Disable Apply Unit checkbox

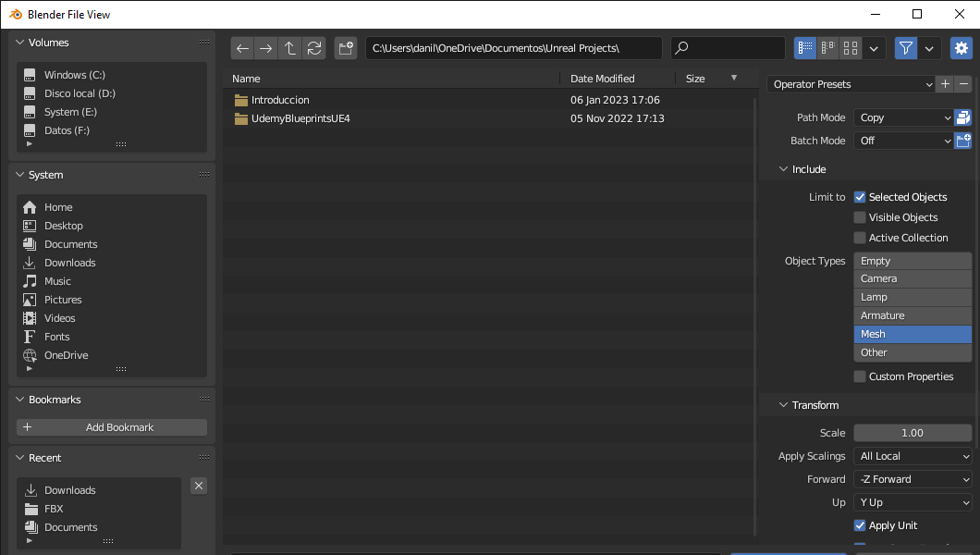click(860, 525)
